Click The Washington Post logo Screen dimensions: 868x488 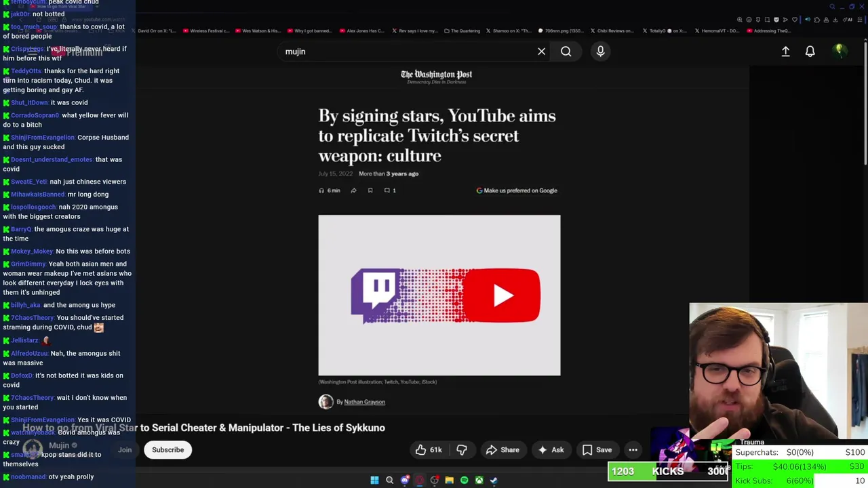pos(436,77)
